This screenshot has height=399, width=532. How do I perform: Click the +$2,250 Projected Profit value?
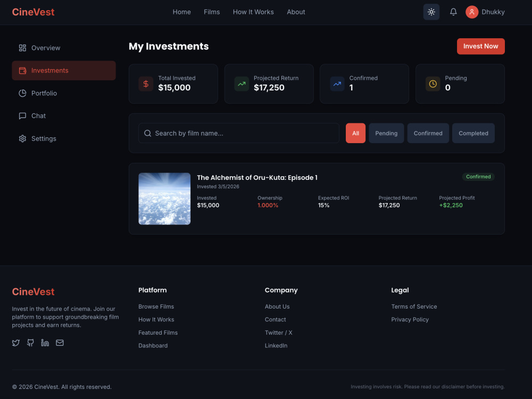pyautogui.click(x=451, y=205)
